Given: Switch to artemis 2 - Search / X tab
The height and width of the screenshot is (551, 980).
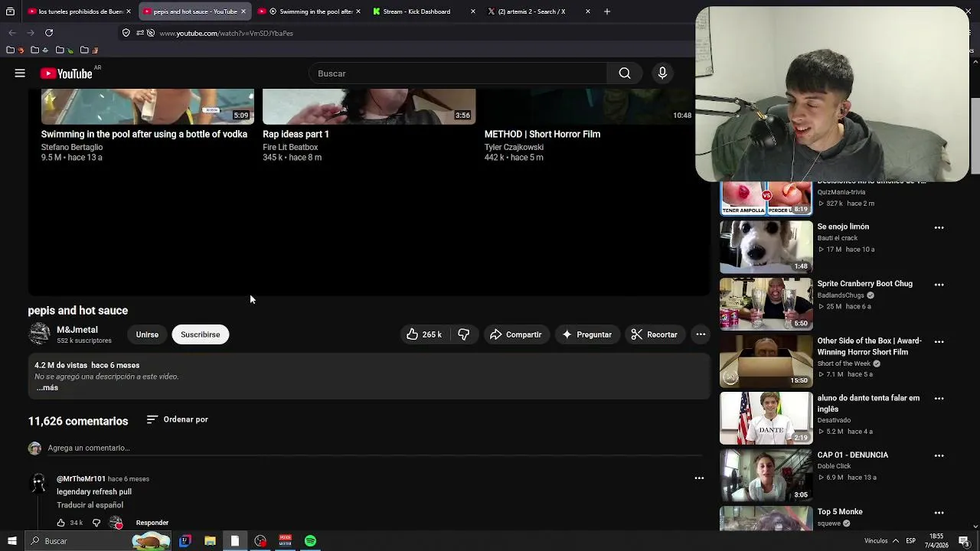Looking at the screenshot, I should (x=538, y=11).
